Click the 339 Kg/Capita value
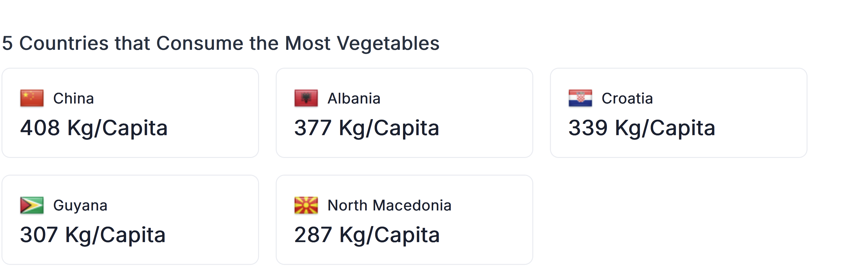 point(642,128)
